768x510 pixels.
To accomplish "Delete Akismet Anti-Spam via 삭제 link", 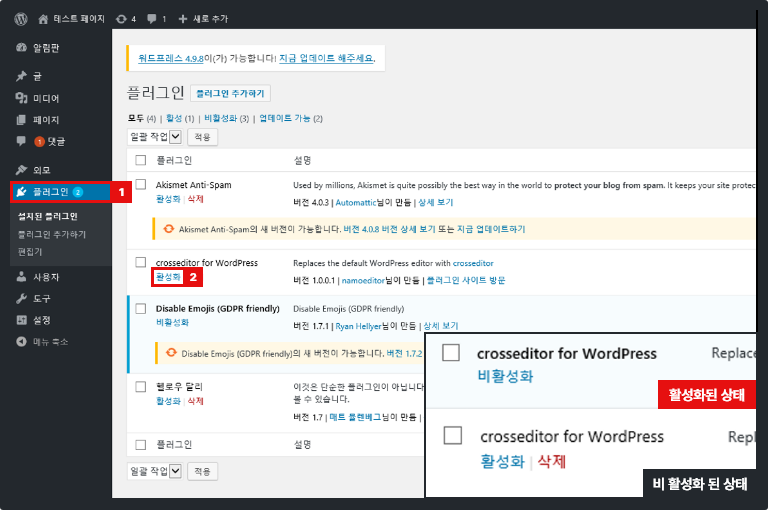I will point(195,199).
